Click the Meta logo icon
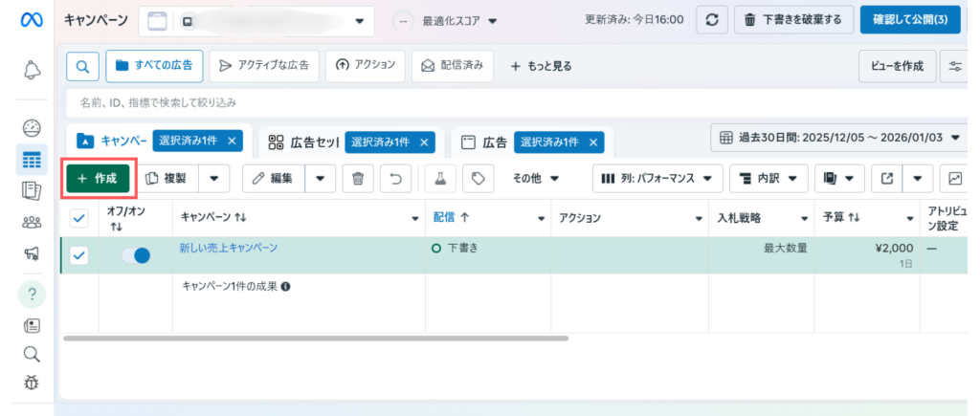Viewport: 980px width, 416px height. point(31,21)
